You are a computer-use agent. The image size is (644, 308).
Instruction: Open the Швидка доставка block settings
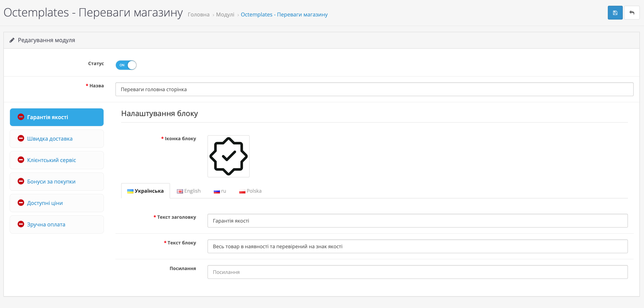coord(50,139)
